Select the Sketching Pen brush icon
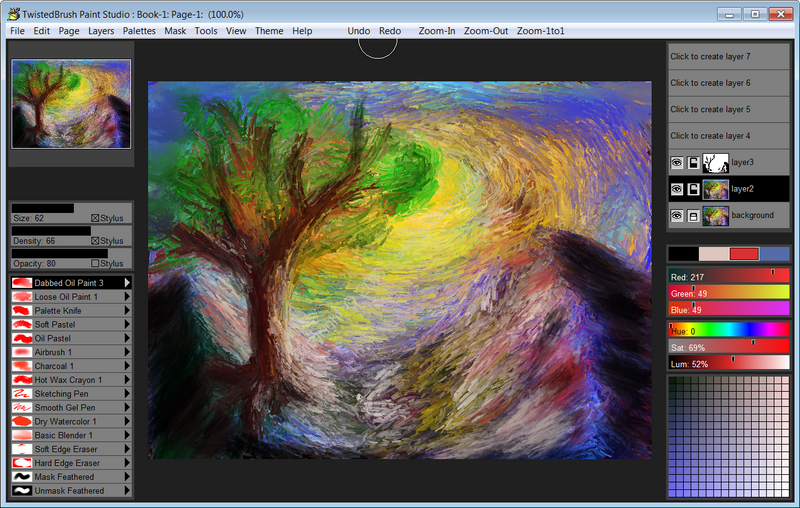The image size is (800, 508). 22,393
